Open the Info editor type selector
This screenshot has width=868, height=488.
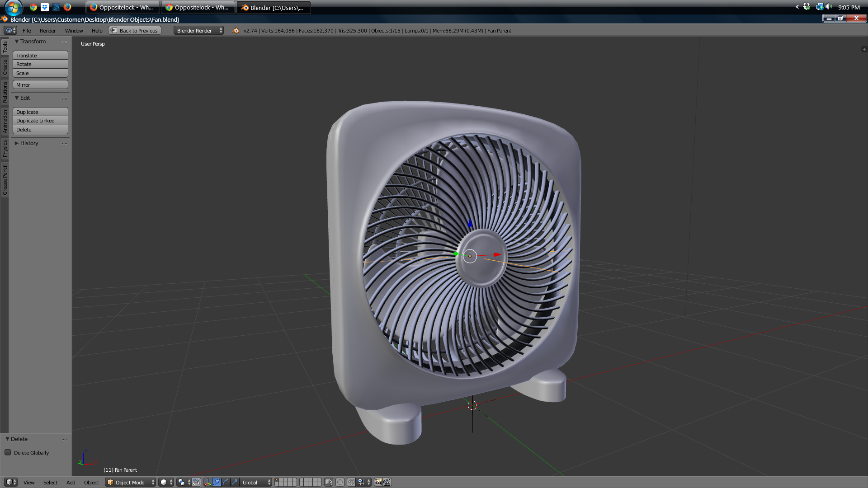tap(10, 30)
